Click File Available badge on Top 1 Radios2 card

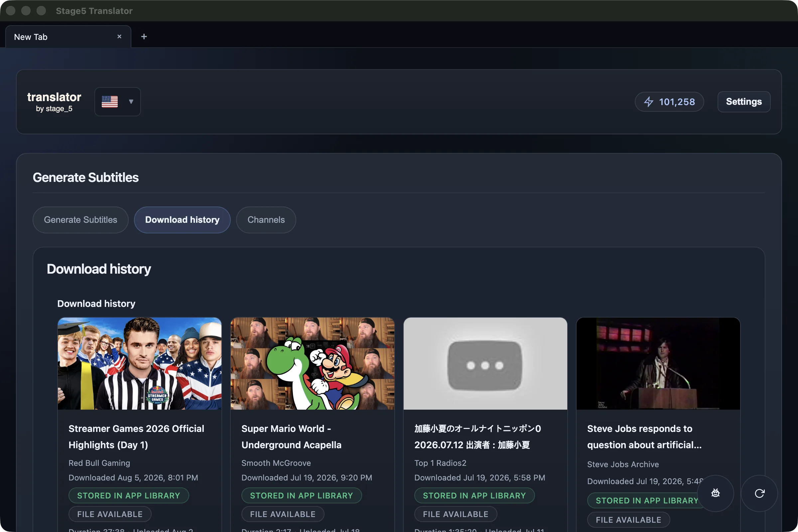[456, 514]
